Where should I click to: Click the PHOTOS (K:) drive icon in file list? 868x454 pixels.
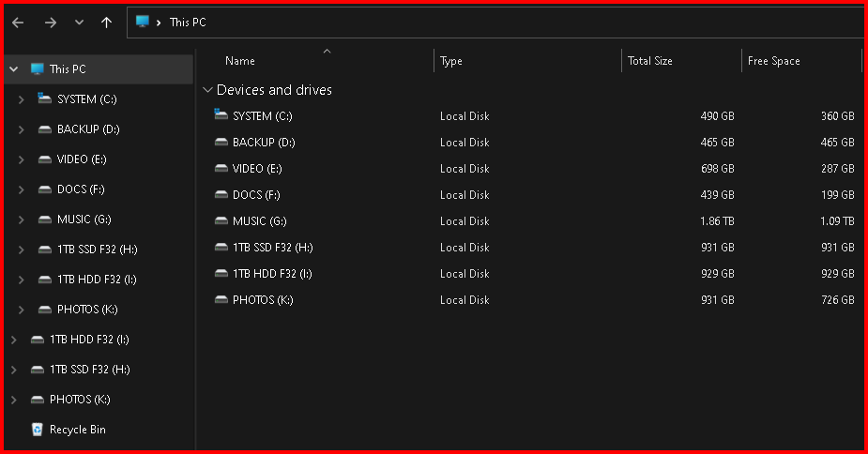221,299
